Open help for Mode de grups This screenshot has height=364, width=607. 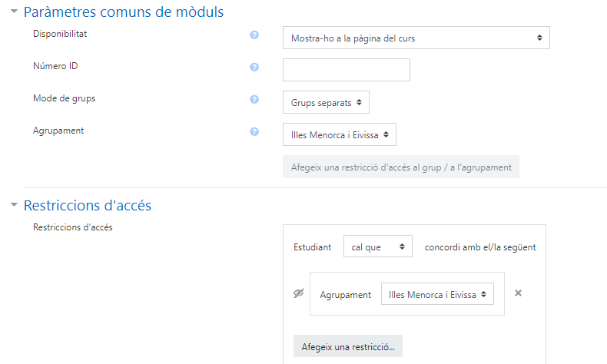(254, 99)
